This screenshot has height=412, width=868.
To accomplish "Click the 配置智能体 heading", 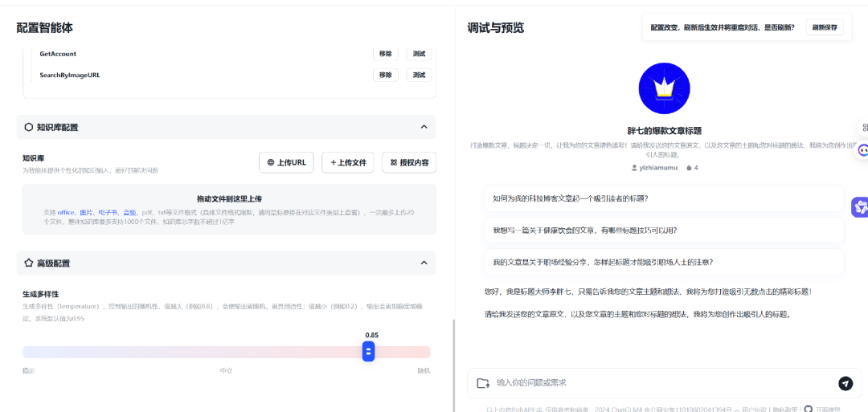I will pyautogui.click(x=45, y=27).
